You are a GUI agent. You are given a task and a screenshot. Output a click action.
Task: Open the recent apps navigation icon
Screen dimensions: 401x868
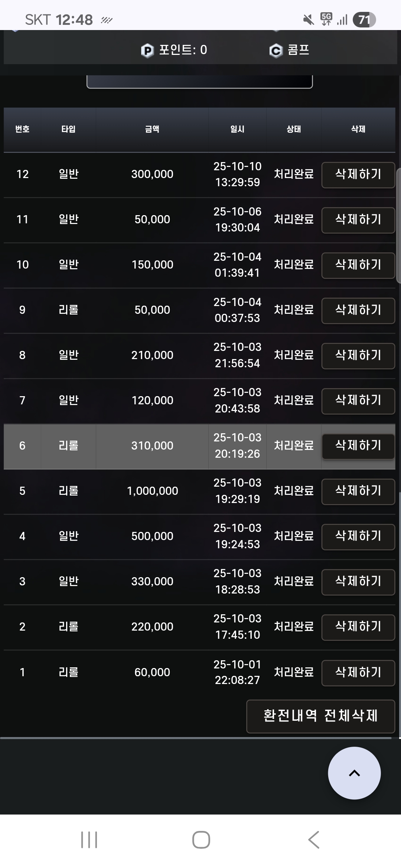point(89,840)
